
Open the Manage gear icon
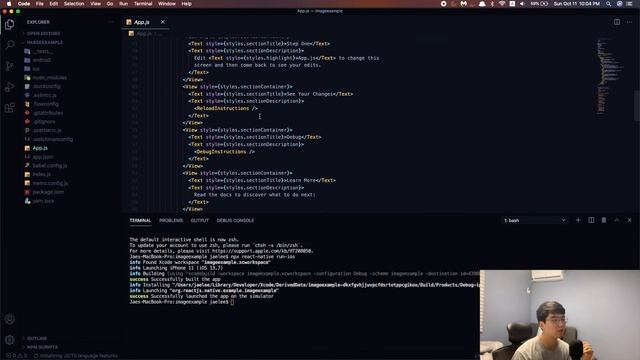click(9, 340)
